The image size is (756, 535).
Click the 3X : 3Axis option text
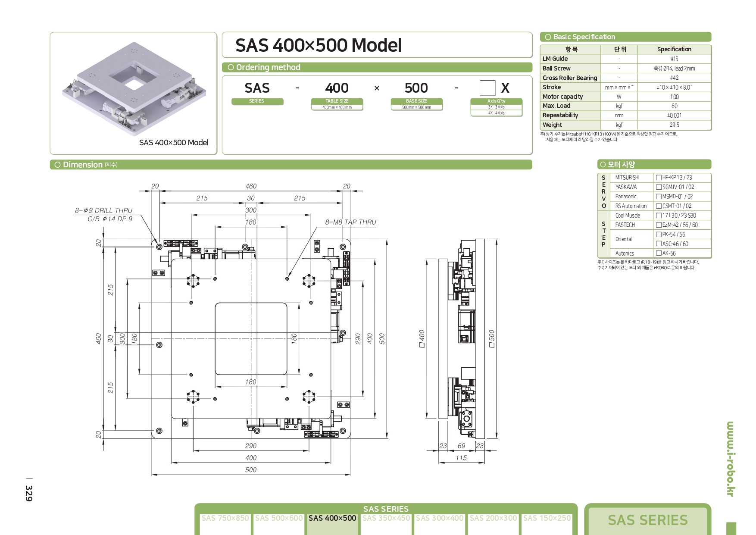pyautogui.click(x=496, y=107)
